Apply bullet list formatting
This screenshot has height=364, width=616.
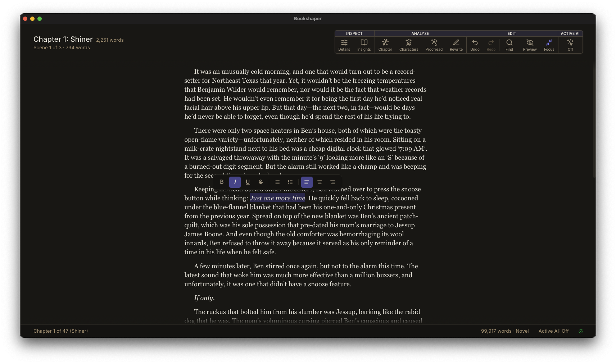click(x=277, y=182)
